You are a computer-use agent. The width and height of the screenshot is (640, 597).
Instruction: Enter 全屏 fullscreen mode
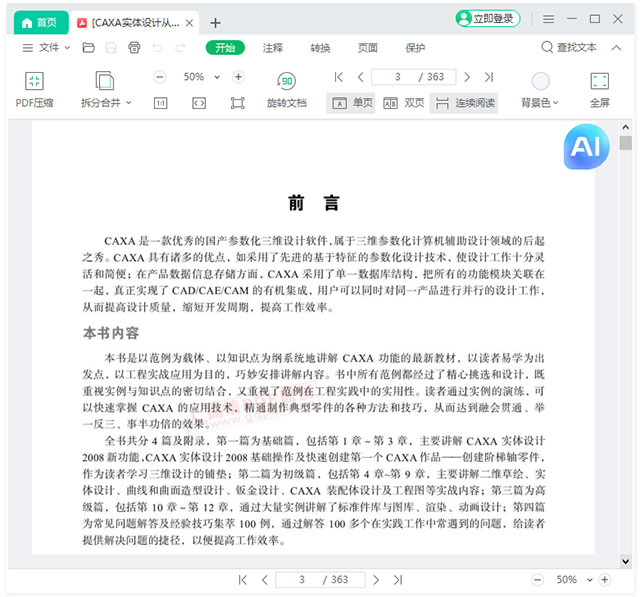pyautogui.click(x=600, y=90)
